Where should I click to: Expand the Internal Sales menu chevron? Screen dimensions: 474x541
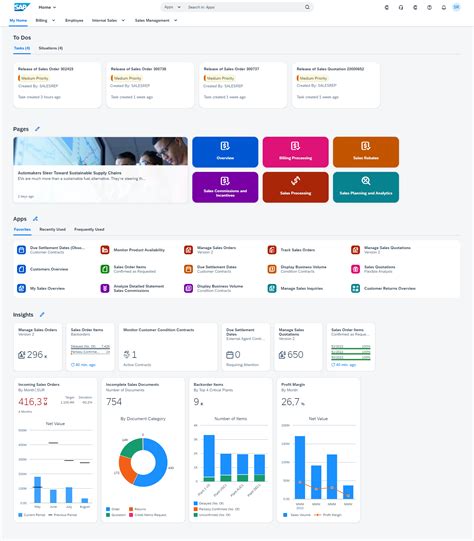pos(123,20)
